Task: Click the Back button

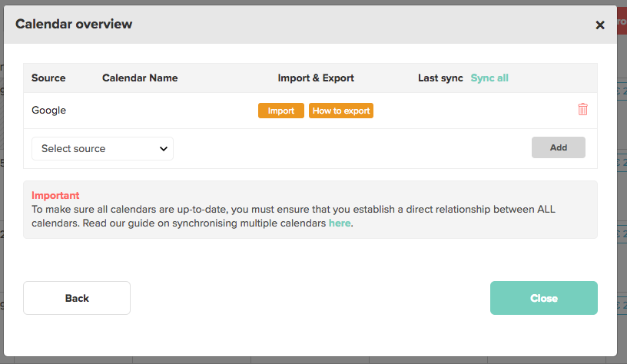Action: click(x=77, y=298)
